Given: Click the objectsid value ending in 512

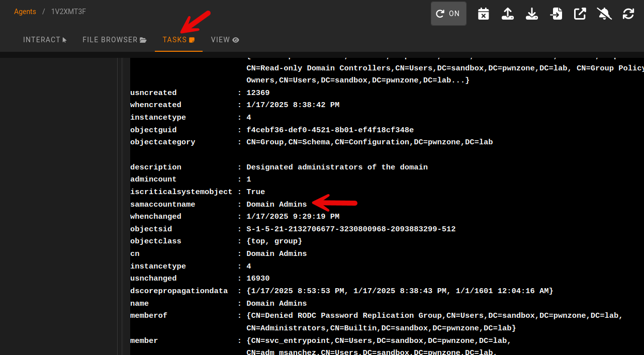Looking at the screenshot, I should coord(351,229).
